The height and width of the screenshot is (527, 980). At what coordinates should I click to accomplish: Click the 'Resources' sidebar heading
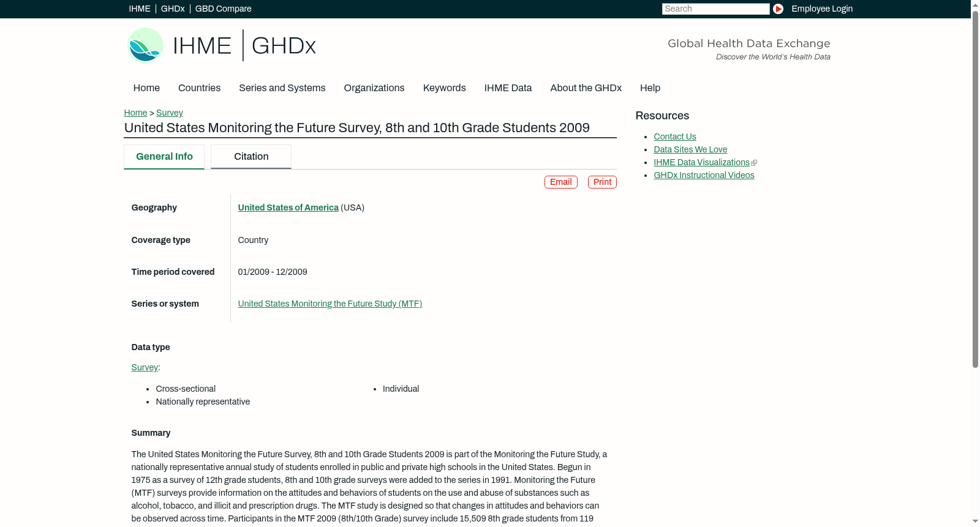click(662, 116)
